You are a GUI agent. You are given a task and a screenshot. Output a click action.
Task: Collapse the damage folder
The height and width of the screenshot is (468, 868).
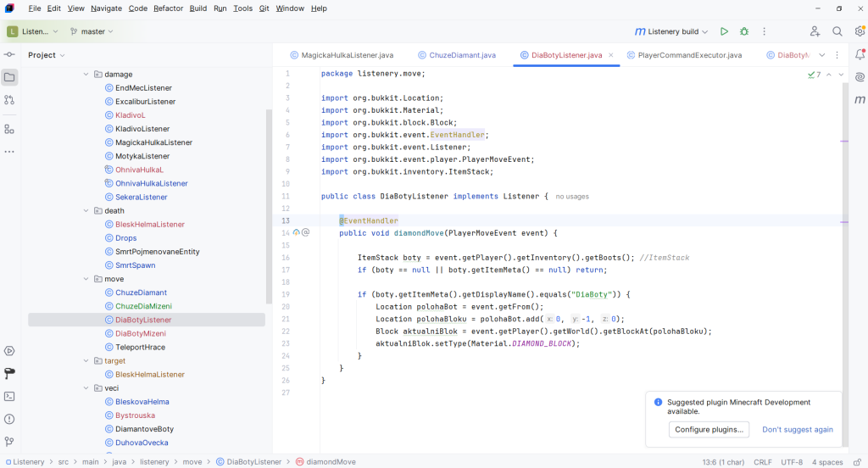pyautogui.click(x=86, y=75)
